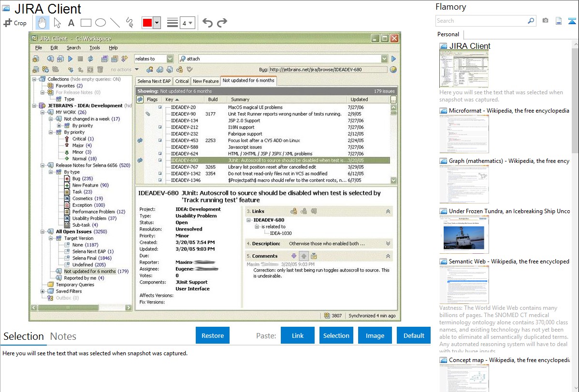Collapse the Links section chevron

click(x=388, y=211)
